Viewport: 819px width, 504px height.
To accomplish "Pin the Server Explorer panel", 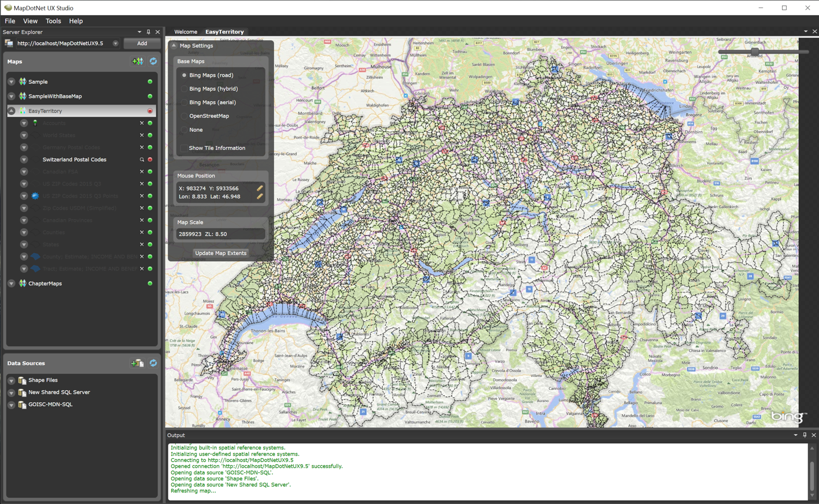I will 149,32.
